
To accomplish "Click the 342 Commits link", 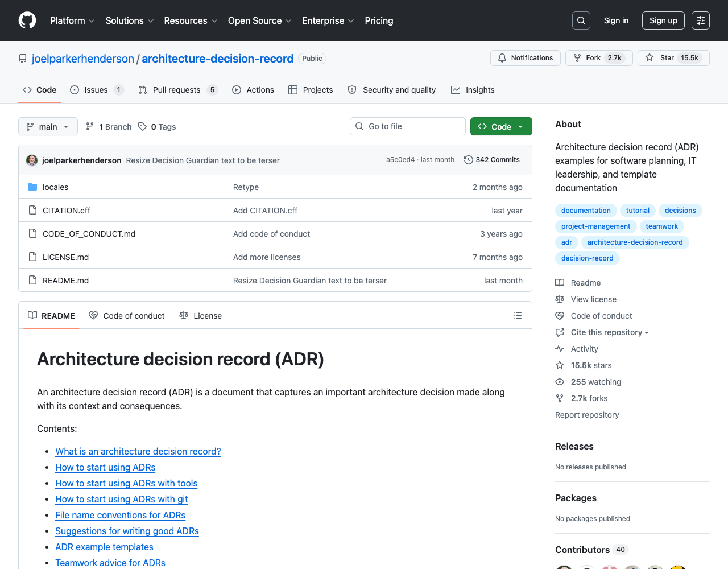I will (x=492, y=160).
